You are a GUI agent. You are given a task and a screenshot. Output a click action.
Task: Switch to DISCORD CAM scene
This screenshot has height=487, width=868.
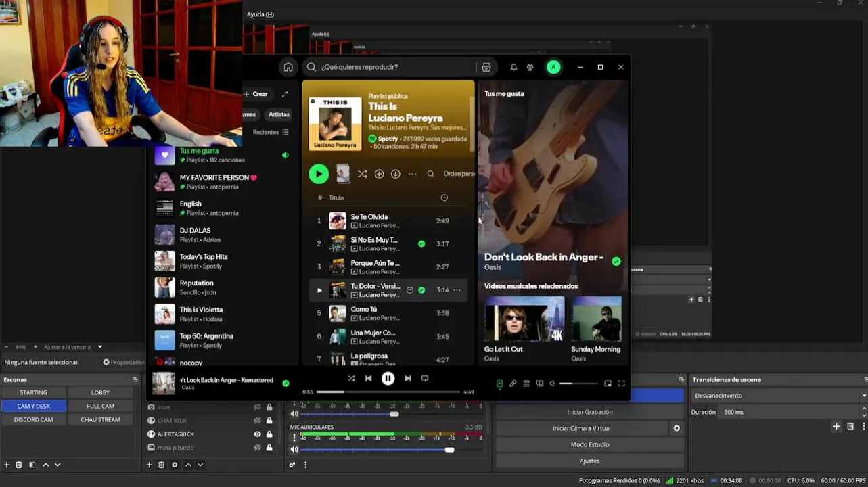[34, 419]
